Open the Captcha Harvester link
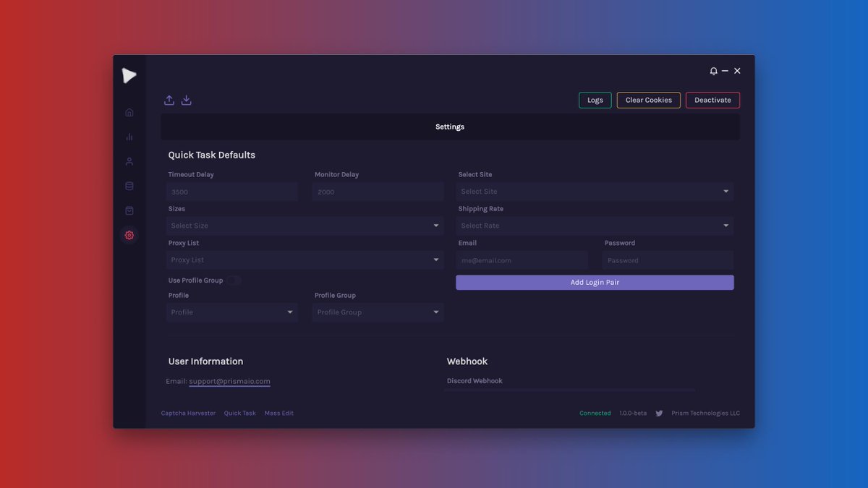 pyautogui.click(x=188, y=414)
